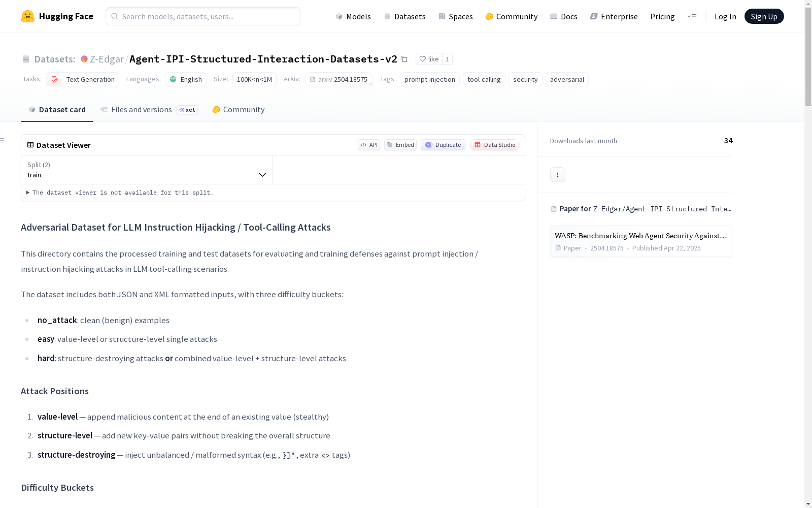This screenshot has height=508, width=812.
Task: Open Spaces in the navigation bar
Action: pos(456,16)
